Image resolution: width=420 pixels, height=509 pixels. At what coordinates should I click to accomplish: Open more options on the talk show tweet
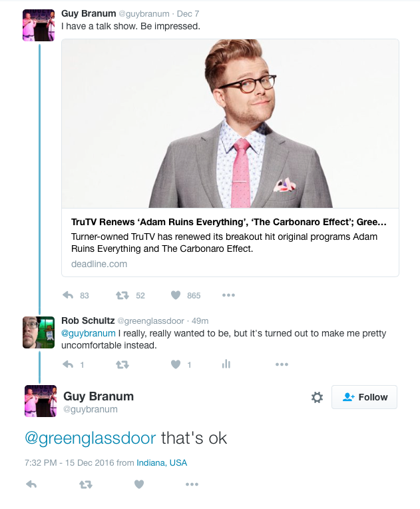point(228,295)
